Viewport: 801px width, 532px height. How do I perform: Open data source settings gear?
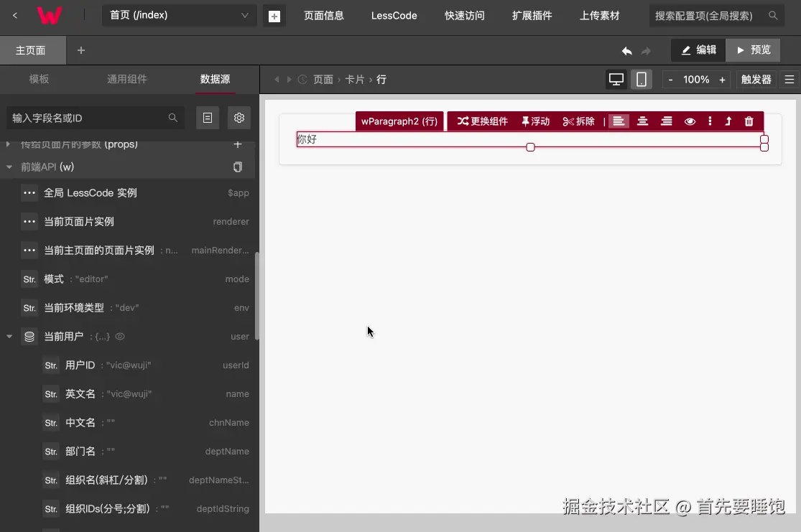(239, 118)
